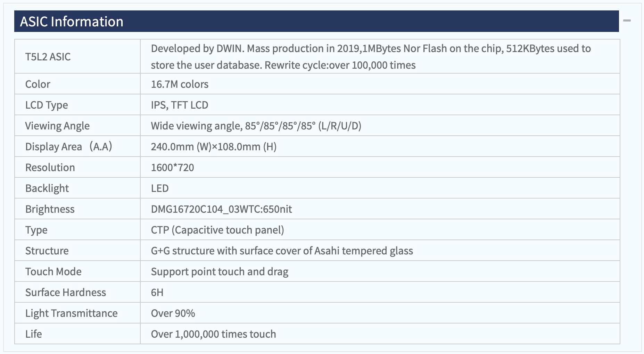Click the Surface Hardness 6H value
Viewport: 644px width, 354px height.
157,292
